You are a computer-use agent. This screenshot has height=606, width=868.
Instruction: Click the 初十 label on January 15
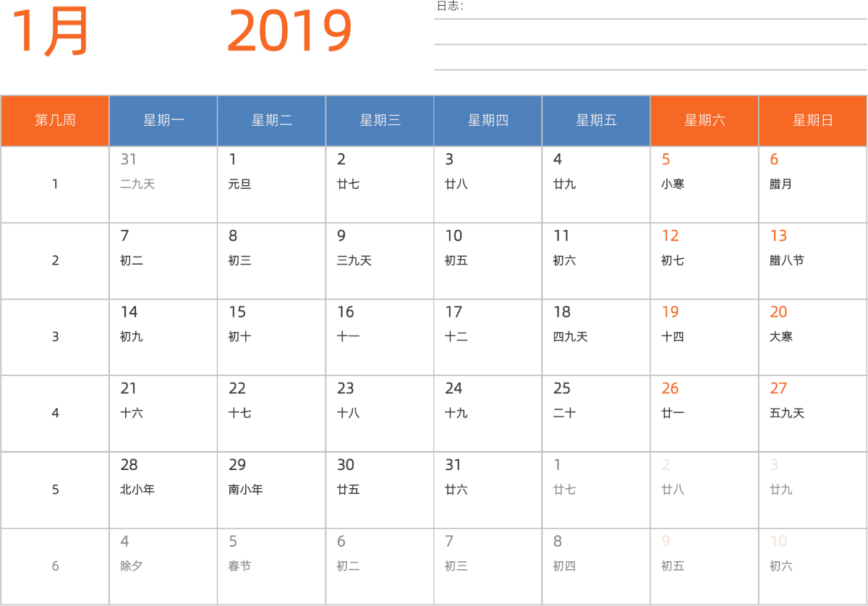[x=239, y=337]
